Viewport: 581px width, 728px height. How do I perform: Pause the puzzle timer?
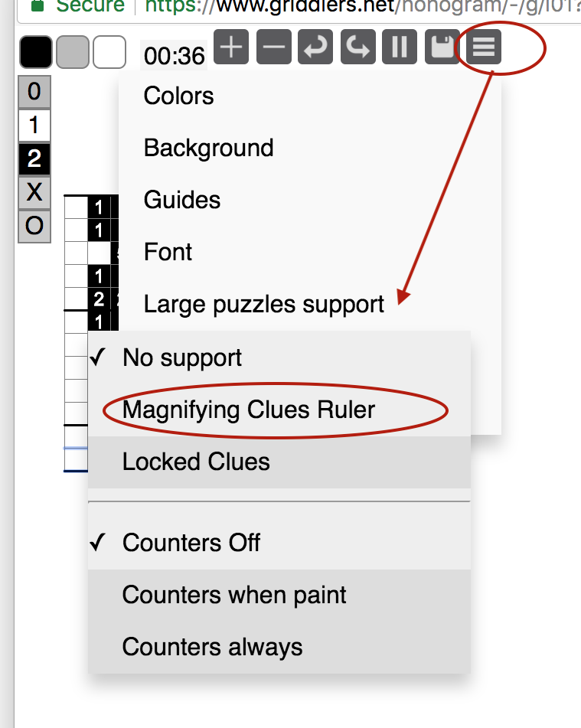(x=400, y=47)
